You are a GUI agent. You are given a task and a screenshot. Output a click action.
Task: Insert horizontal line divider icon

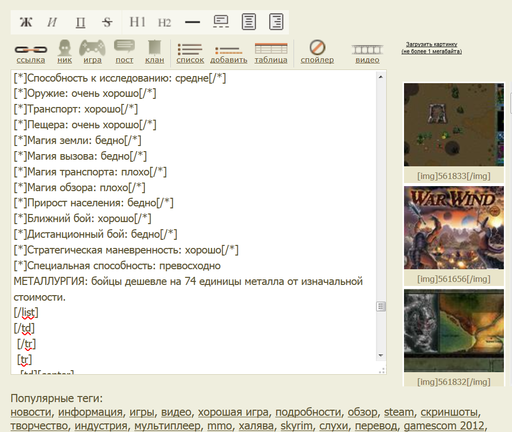(192, 22)
